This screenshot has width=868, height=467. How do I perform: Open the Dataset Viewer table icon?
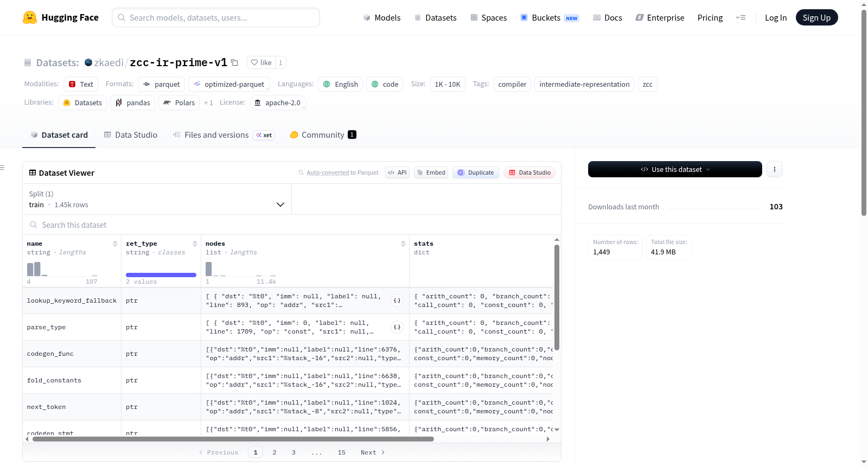tap(33, 172)
